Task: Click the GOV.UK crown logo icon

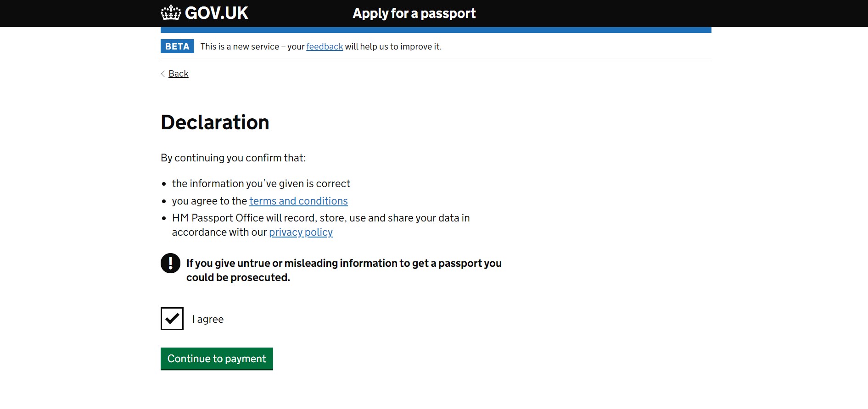Action: pos(171,13)
